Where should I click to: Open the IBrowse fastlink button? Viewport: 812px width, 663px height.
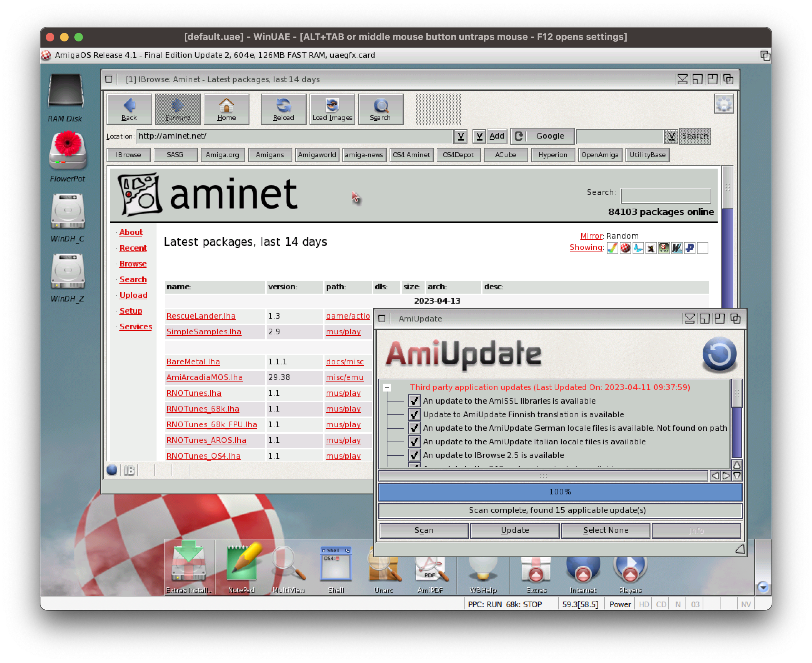coord(128,155)
